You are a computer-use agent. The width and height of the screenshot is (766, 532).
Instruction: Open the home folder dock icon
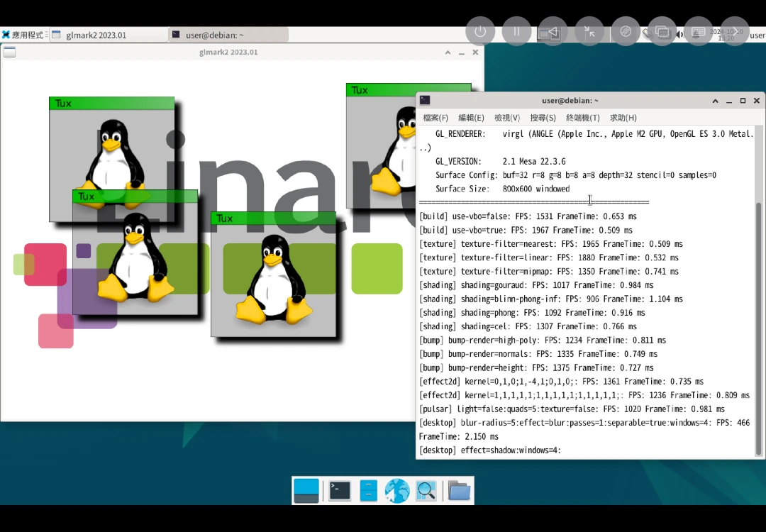(459, 490)
